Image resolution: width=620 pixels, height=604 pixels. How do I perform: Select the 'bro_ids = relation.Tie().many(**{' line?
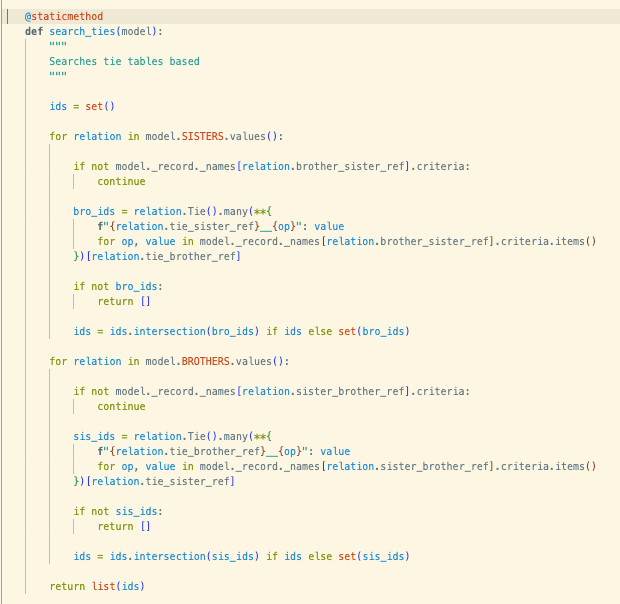click(x=172, y=211)
